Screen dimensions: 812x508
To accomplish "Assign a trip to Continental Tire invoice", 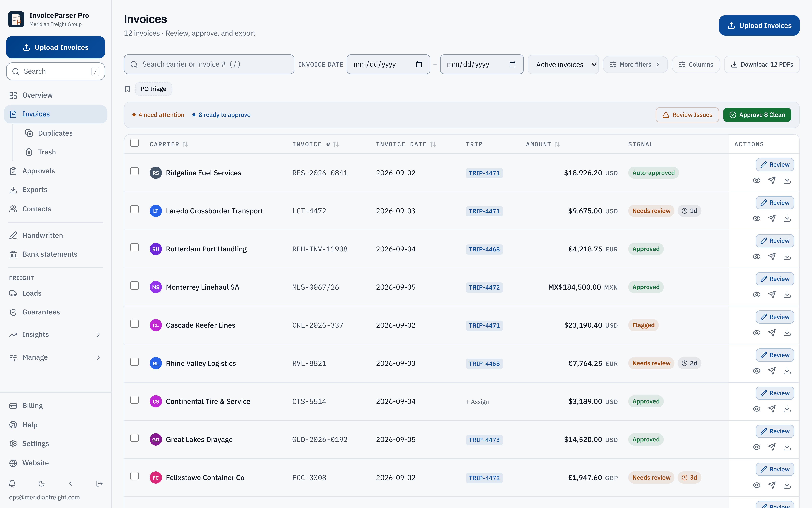I will click(477, 402).
